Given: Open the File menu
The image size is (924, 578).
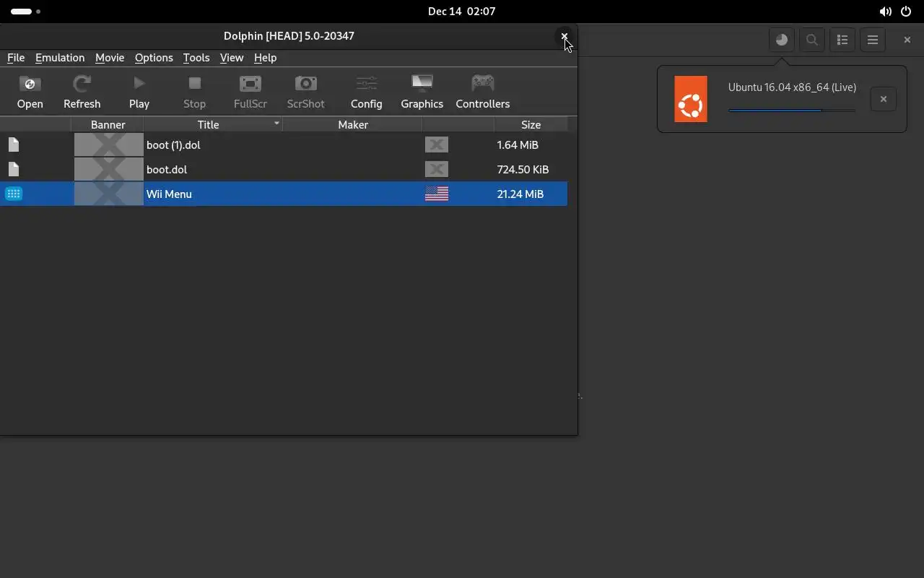Looking at the screenshot, I should click(x=16, y=58).
